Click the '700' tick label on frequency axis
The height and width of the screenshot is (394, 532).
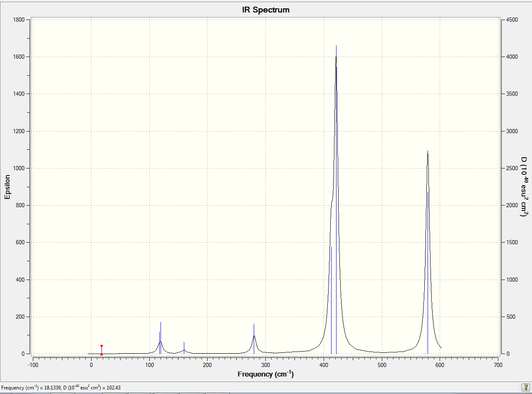coord(498,365)
